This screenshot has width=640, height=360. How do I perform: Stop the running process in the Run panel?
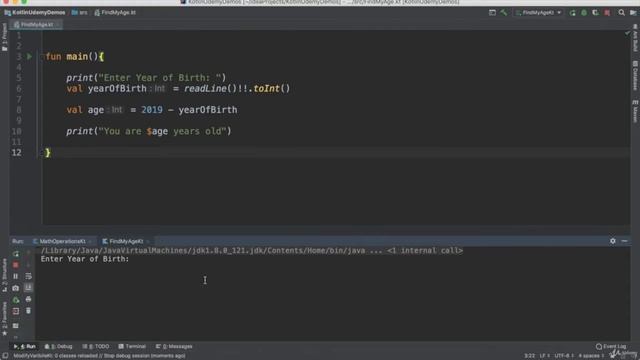(16, 265)
